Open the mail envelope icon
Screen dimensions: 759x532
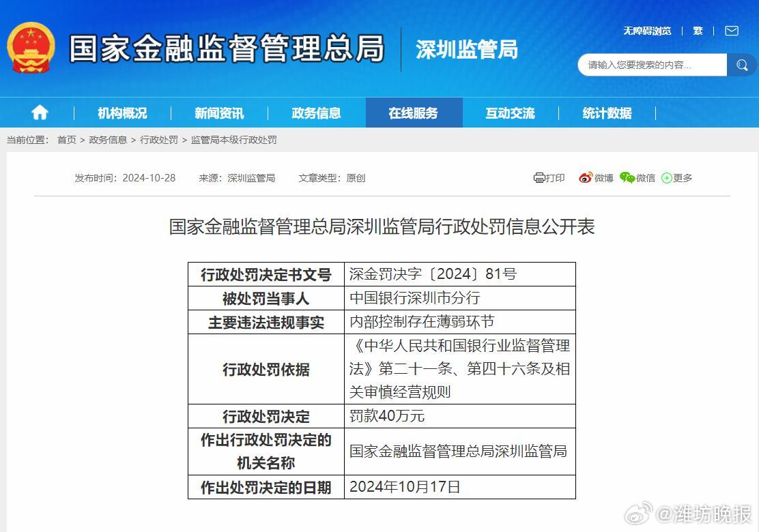(x=732, y=31)
